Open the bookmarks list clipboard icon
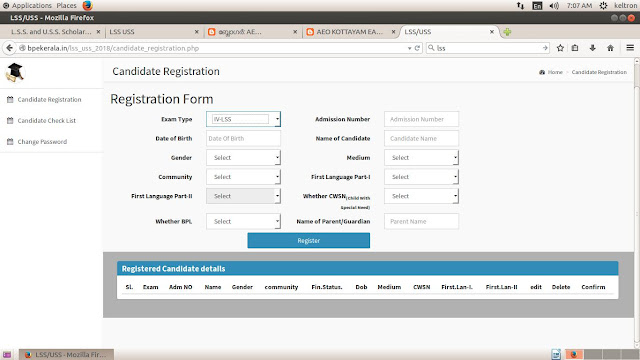Screen dimensions: 640x360 575,48
